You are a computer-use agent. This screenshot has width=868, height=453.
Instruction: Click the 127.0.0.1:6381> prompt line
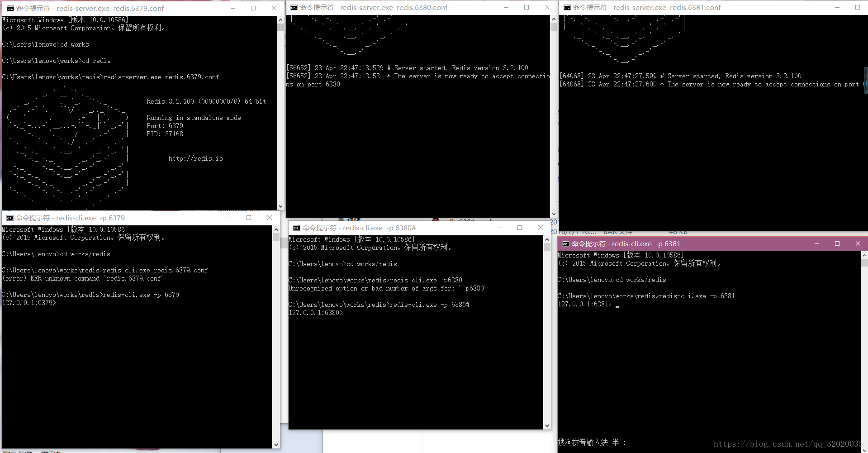click(585, 304)
